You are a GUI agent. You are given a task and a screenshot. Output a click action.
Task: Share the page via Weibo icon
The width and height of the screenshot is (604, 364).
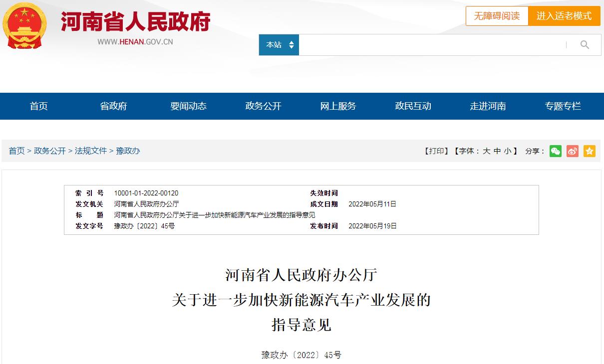tap(573, 151)
